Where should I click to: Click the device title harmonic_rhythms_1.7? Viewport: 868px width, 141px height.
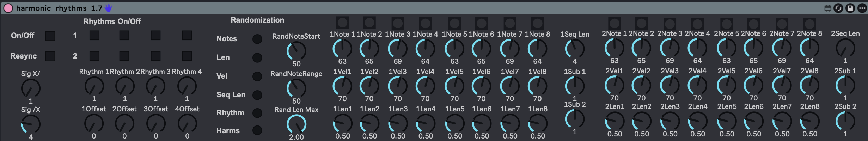click(59, 8)
